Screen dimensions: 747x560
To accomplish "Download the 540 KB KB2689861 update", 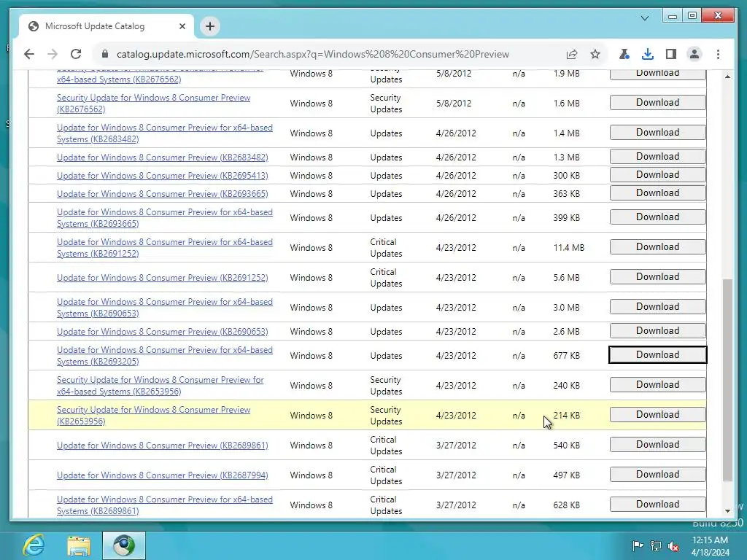I will 657,444.
